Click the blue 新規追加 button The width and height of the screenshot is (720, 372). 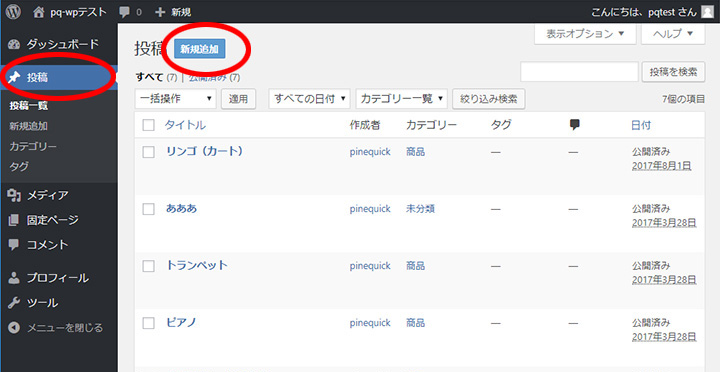click(199, 49)
